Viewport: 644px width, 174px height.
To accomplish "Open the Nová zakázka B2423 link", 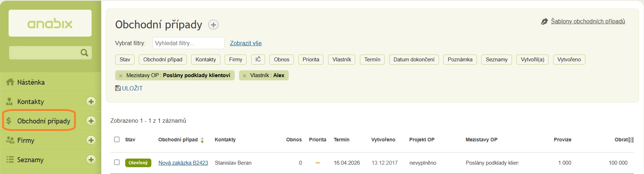I will point(183,163).
